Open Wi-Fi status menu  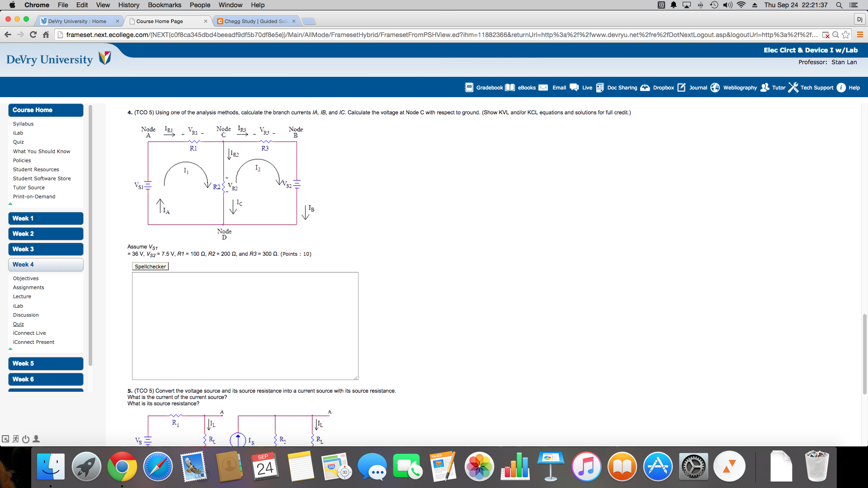(x=741, y=5)
